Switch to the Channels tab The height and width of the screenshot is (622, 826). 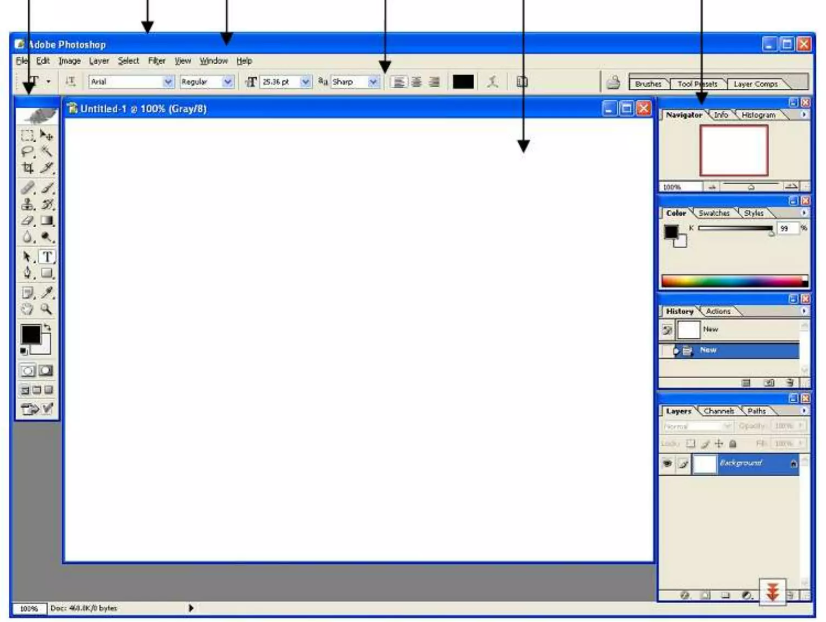pos(719,411)
